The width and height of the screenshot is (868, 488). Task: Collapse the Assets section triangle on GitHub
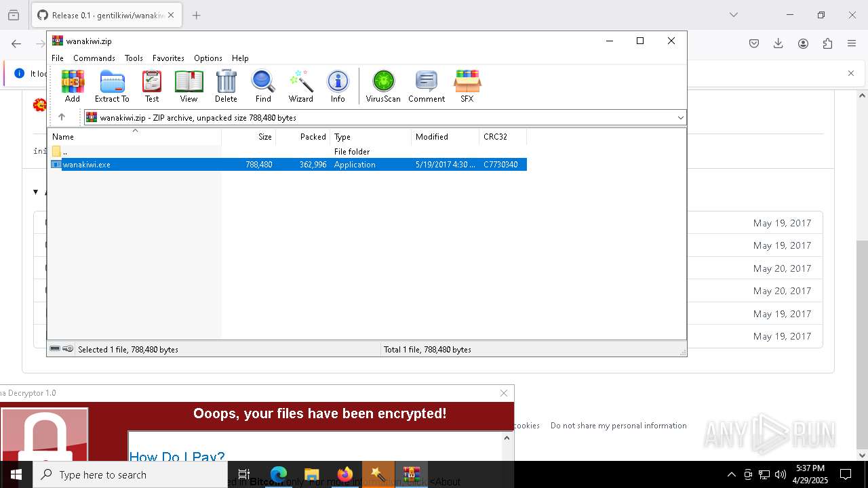36,192
